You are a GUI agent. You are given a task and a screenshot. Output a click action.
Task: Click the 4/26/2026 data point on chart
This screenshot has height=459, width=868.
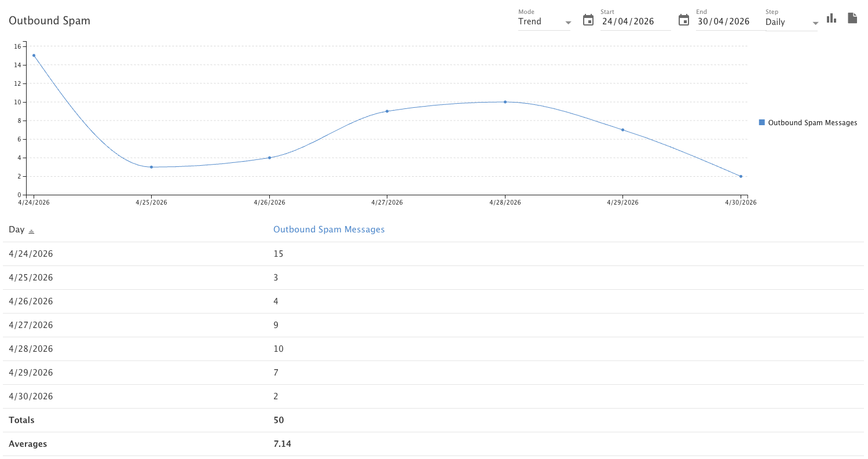click(269, 158)
